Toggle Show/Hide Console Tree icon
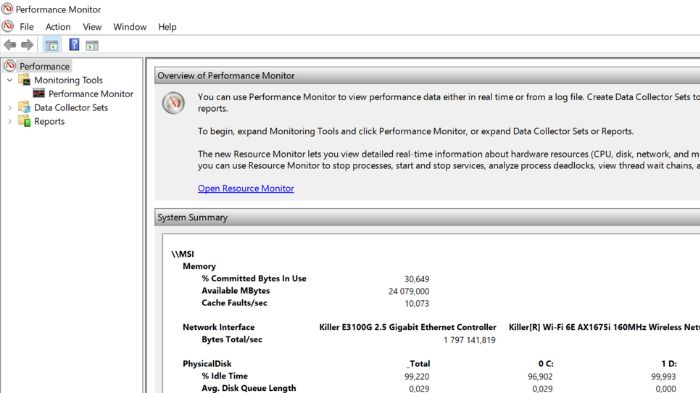 [x=52, y=45]
